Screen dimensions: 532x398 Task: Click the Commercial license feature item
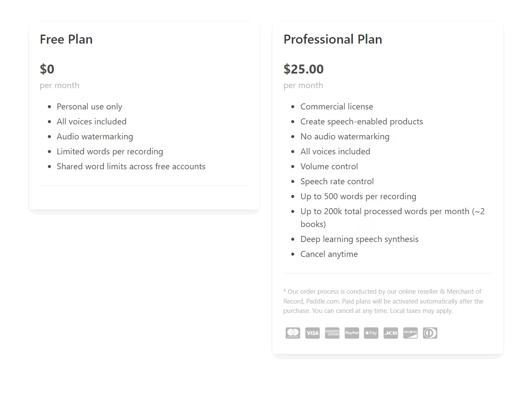click(x=337, y=106)
